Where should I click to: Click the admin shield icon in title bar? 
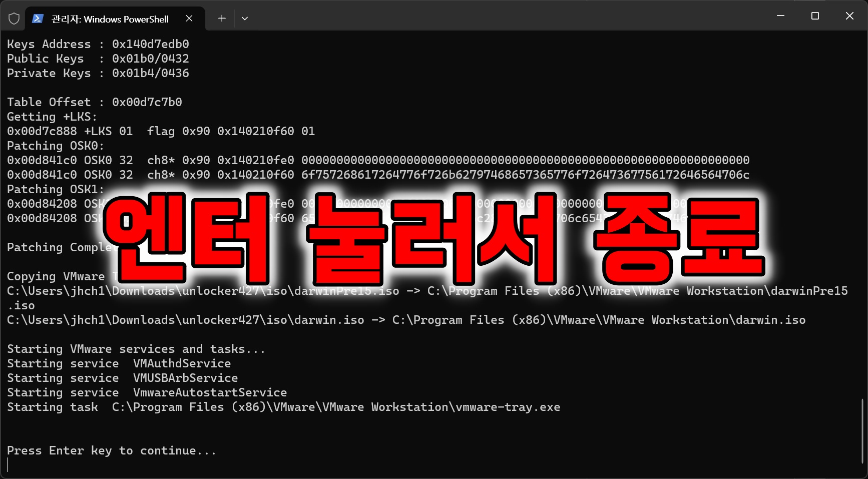14,19
